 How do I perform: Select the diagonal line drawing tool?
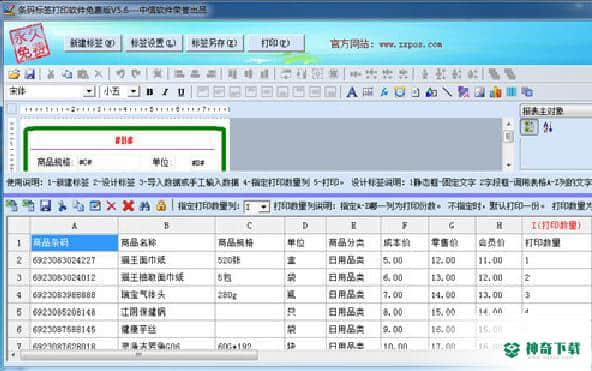(x=447, y=92)
